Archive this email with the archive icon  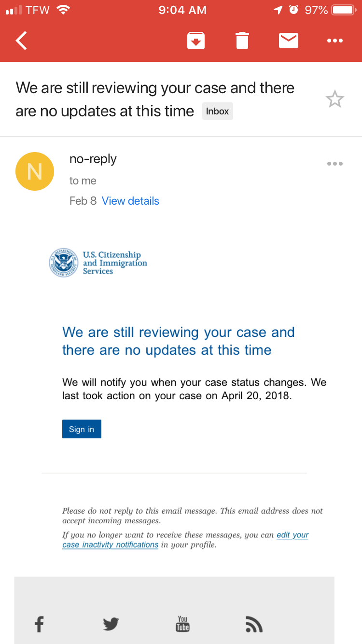click(x=195, y=41)
